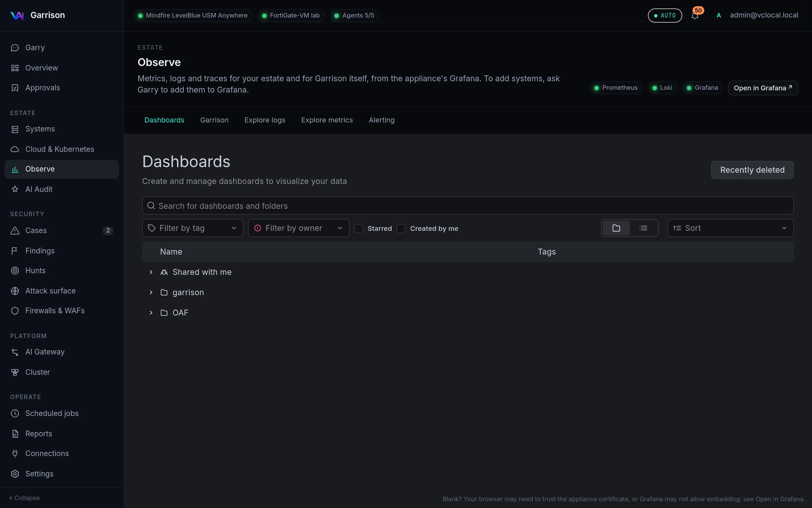
Task: Switch to the Alerting tab
Action: click(381, 120)
